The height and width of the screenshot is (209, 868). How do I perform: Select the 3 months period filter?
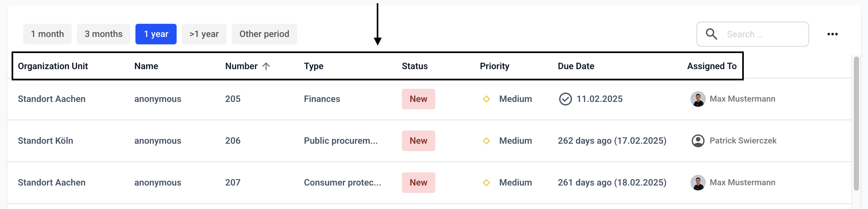(x=104, y=34)
